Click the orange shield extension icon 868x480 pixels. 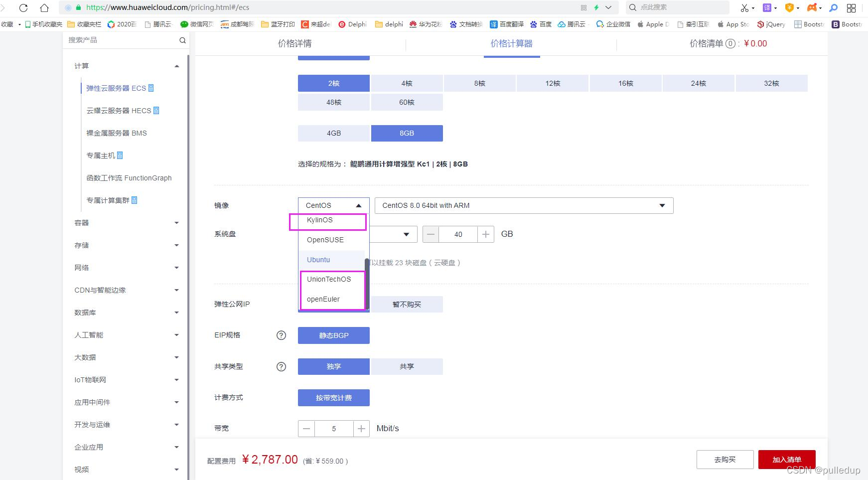pyautogui.click(x=789, y=7)
